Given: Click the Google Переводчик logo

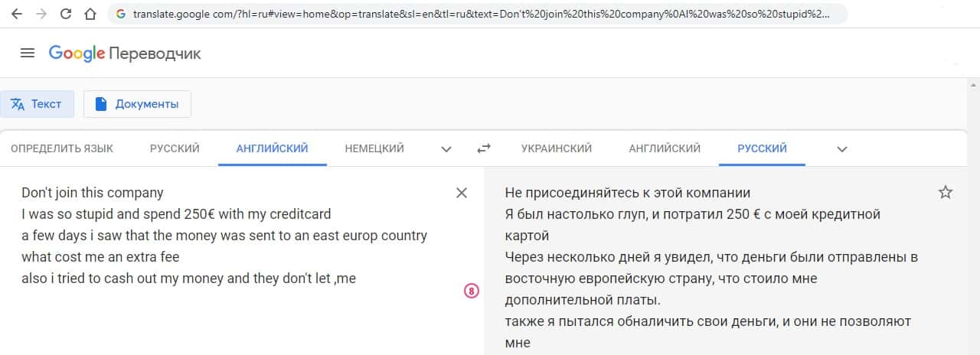Looking at the screenshot, I should pyautogui.click(x=125, y=53).
